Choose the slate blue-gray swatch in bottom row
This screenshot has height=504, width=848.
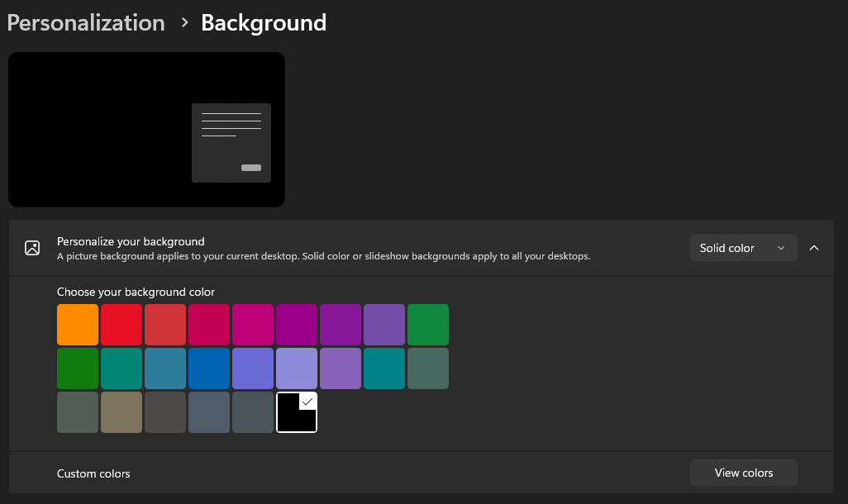point(209,412)
